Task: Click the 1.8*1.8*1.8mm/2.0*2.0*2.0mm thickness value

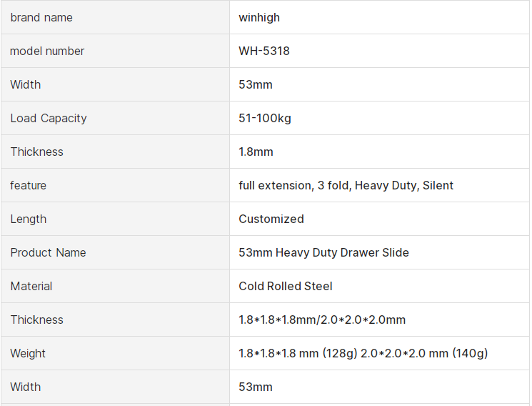Action: click(x=322, y=320)
